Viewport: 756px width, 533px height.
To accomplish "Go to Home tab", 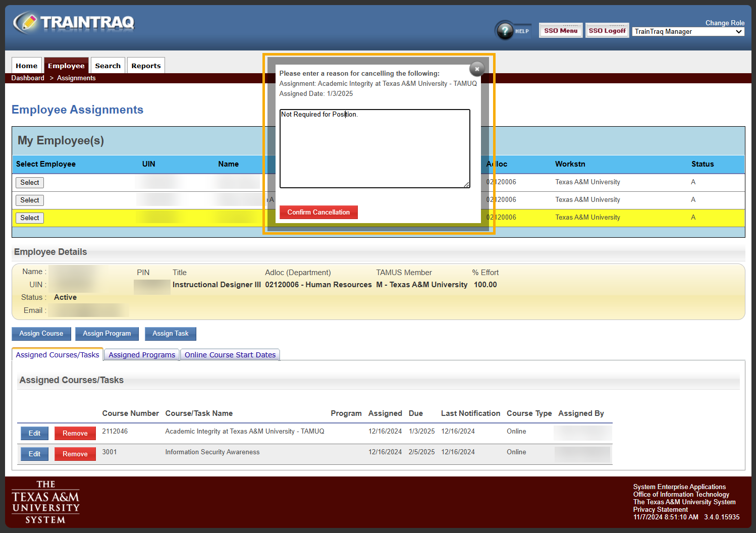I will [x=26, y=65].
